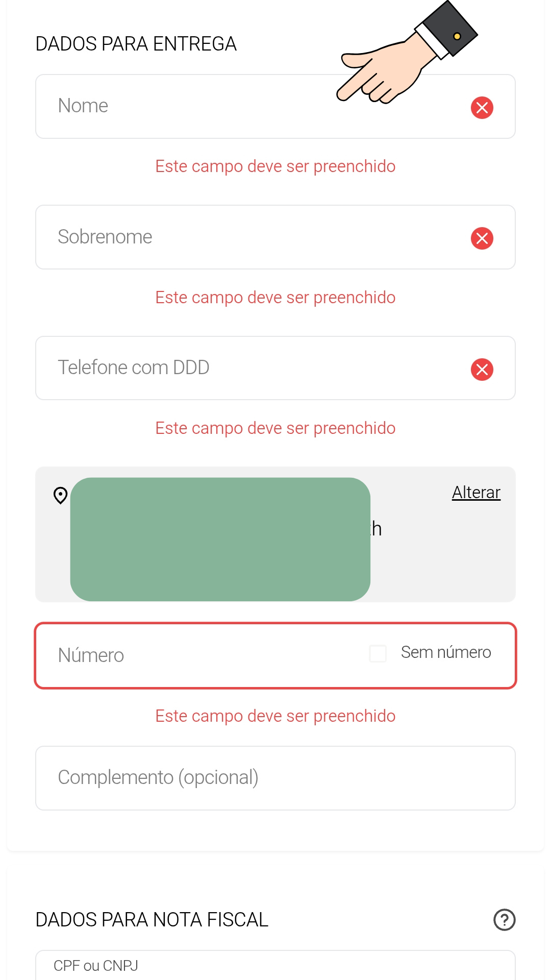This screenshot has width=551, height=980.
Task: Click the red error icon in Nome field
Action: [x=482, y=108]
